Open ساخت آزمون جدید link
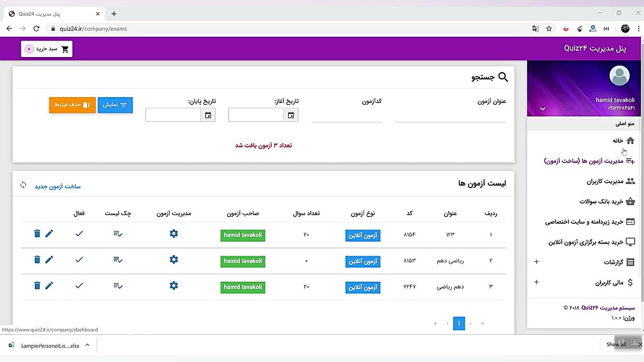Screen dimensions: 644x362 (x=58, y=186)
